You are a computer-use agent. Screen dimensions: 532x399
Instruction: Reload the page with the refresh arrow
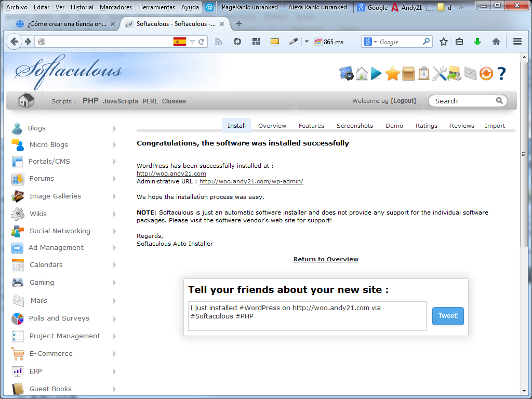[201, 42]
